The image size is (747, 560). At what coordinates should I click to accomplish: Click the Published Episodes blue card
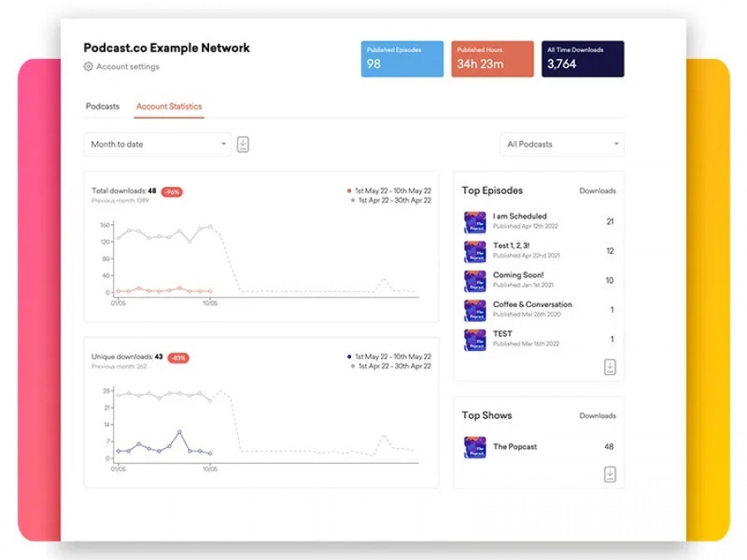coord(402,59)
